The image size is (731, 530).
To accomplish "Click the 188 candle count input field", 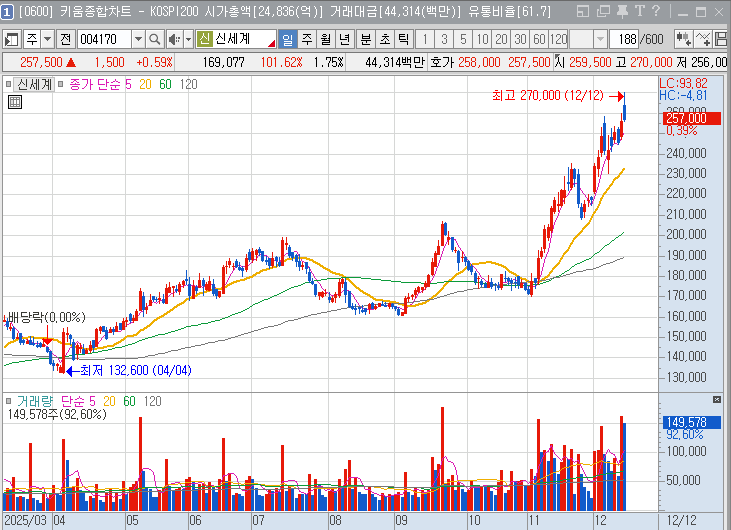I will coord(628,39).
